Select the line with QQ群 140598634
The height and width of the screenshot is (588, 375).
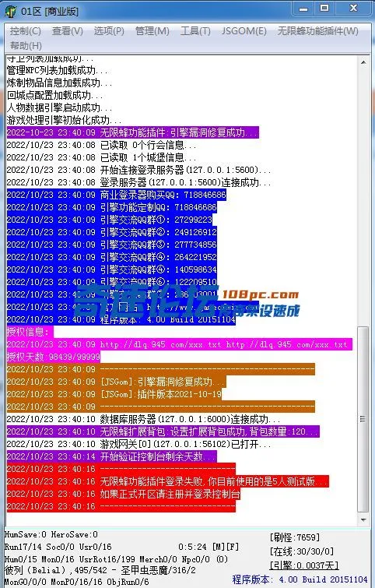tap(111, 269)
